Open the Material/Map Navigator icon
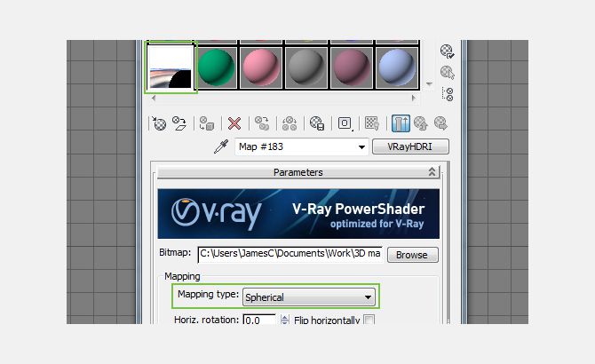595x364 pixels. 448,94
